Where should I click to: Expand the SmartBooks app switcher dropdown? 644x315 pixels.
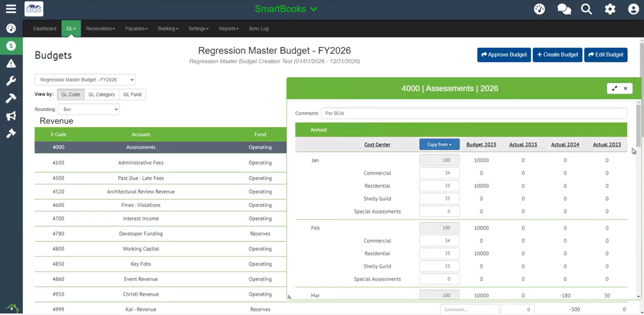tap(286, 9)
